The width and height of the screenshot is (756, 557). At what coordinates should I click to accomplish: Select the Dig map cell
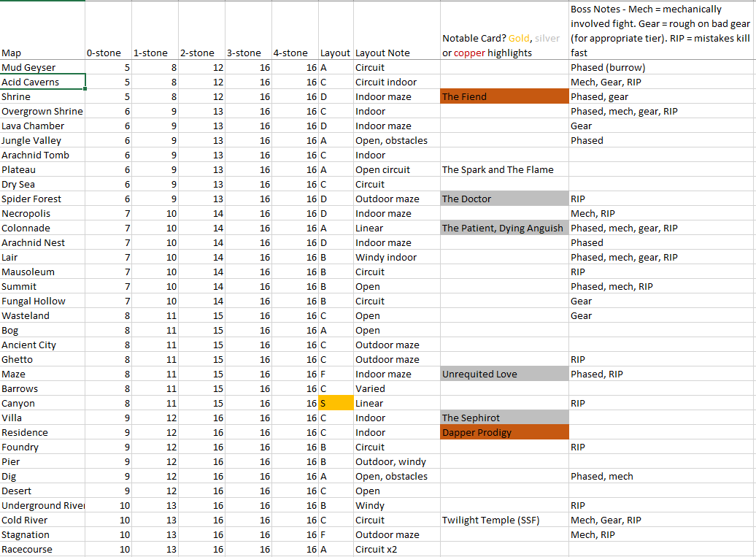(42, 476)
